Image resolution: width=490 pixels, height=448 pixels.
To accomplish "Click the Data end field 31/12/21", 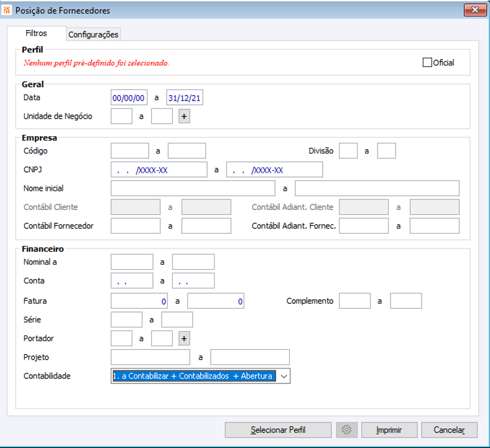I will coord(185,98).
